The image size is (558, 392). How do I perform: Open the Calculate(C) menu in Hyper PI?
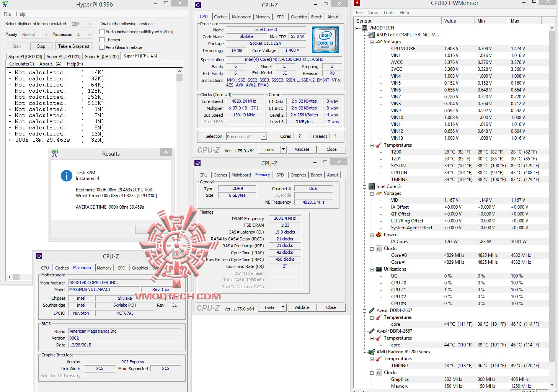[x=21, y=64]
